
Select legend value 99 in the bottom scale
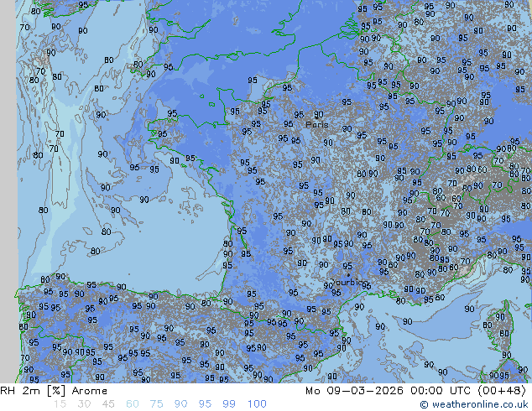click(x=229, y=404)
